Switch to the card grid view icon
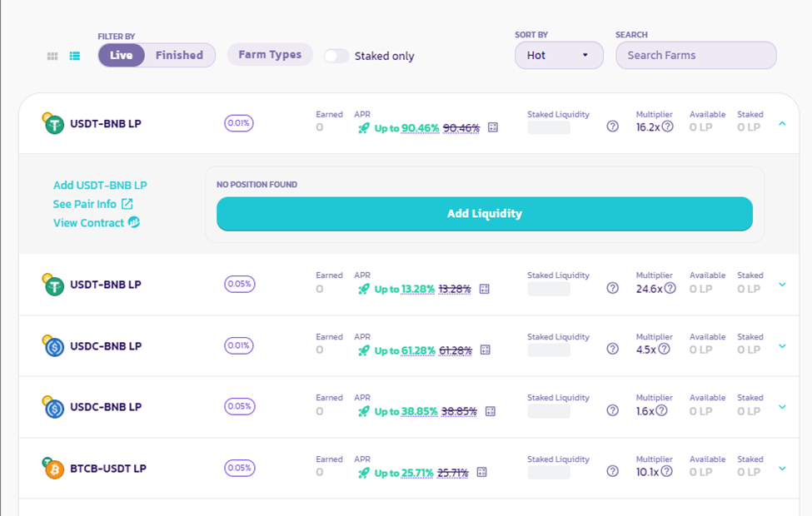This screenshot has width=812, height=516. point(52,56)
